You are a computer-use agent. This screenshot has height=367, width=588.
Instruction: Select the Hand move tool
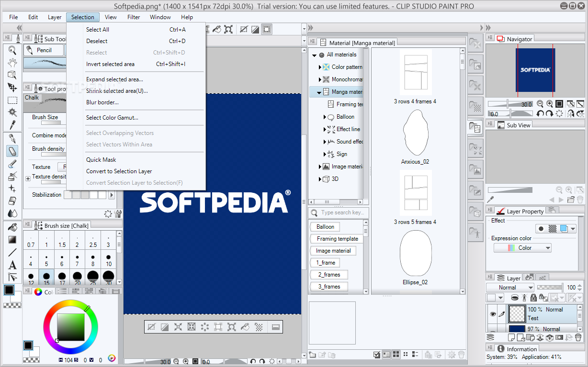click(x=12, y=63)
